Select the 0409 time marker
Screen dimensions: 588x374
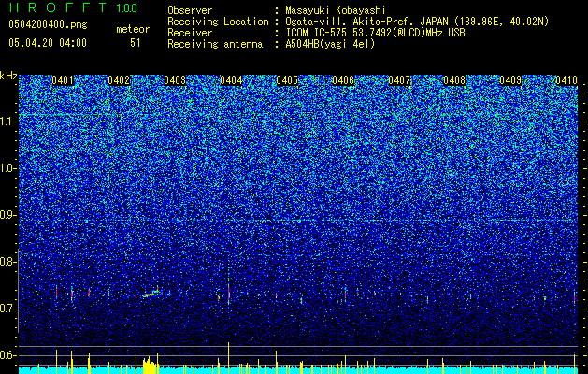(x=510, y=80)
